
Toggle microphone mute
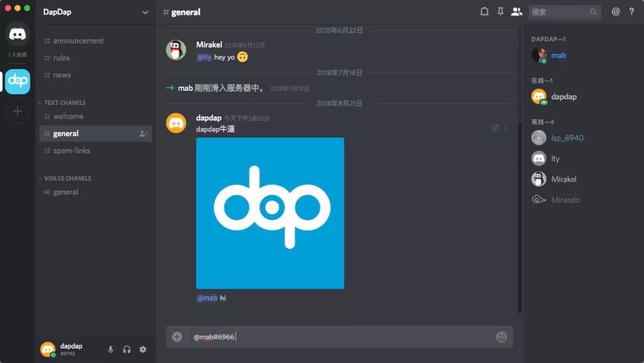tap(110, 349)
